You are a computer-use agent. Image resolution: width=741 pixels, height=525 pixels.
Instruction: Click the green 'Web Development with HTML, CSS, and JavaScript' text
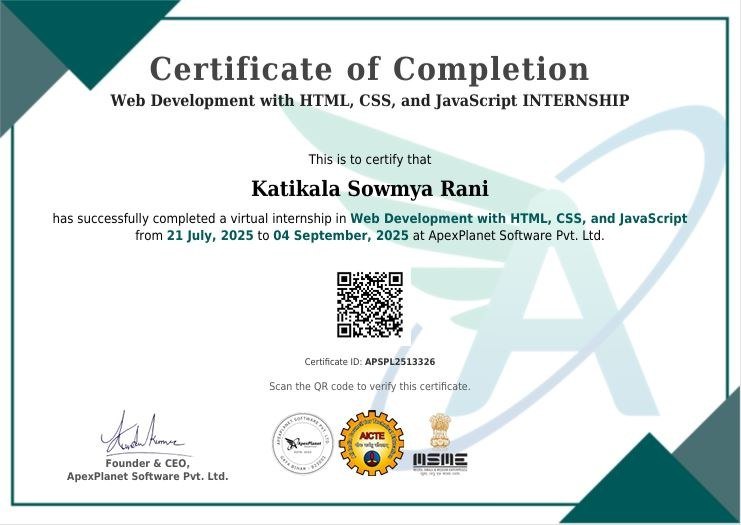point(518,219)
